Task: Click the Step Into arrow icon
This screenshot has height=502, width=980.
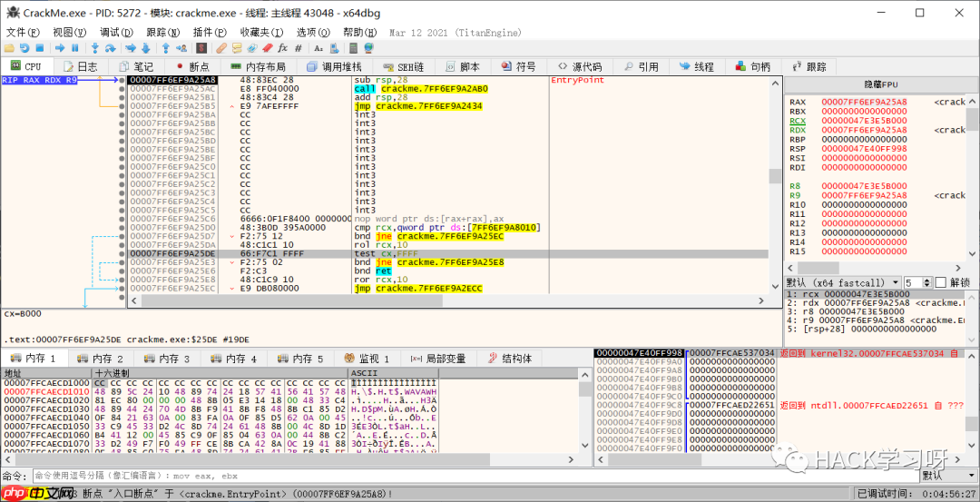Action: coord(94,48)
